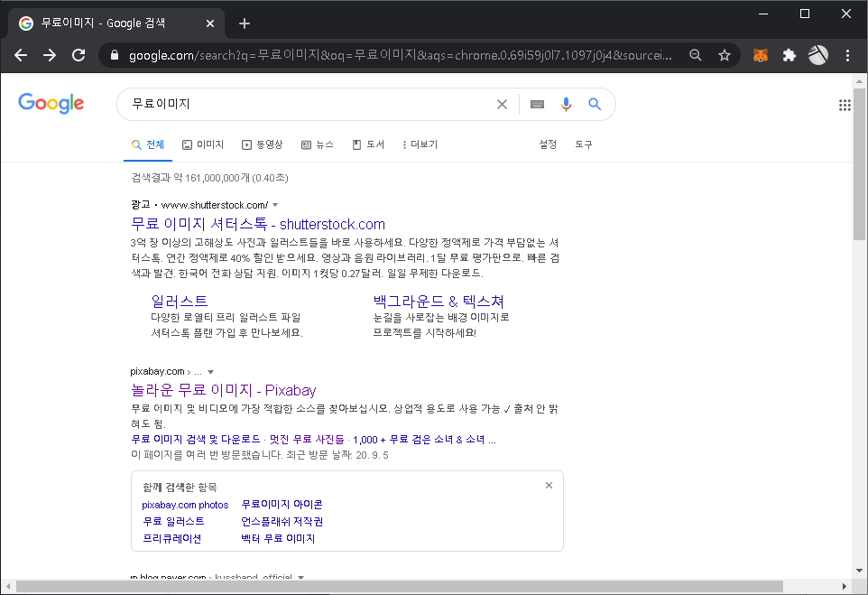
Task: Bookmark this page with the star icon
Action: pos(724,55)
